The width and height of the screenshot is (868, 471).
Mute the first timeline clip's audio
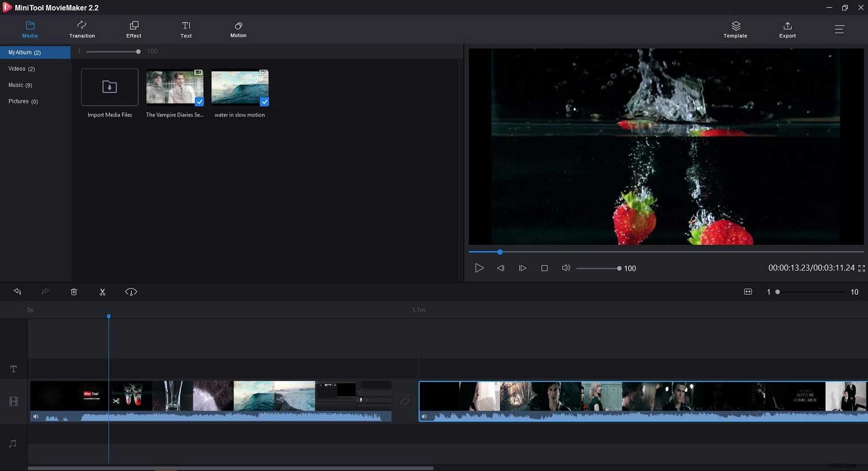click(36, 416)
